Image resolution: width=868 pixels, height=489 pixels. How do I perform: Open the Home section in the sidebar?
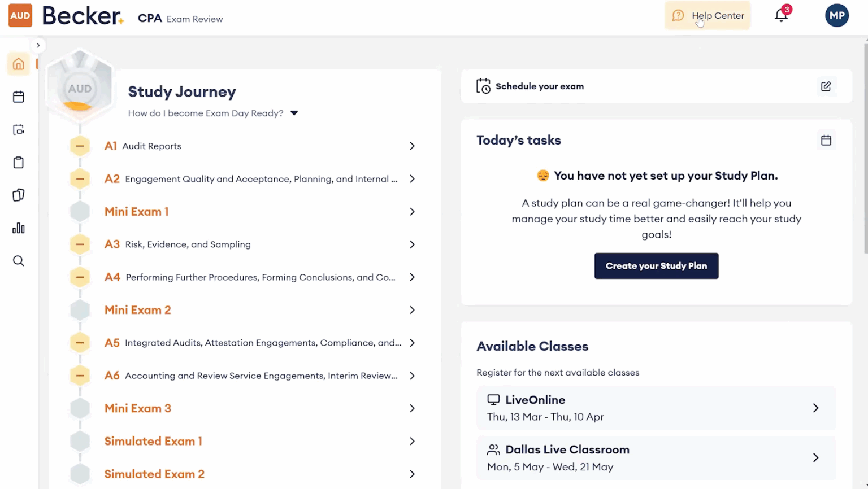tap(18, 64)
